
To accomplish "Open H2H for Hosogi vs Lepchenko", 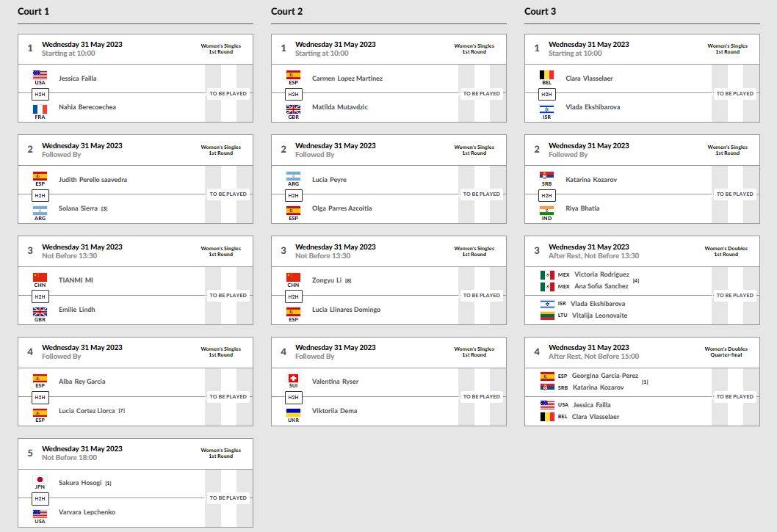I will pyautogui.click(x=40, y=499).
